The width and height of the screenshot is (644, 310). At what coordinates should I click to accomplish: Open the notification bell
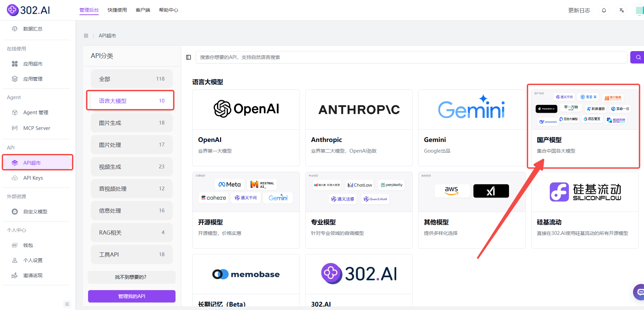tap(604, 10)
